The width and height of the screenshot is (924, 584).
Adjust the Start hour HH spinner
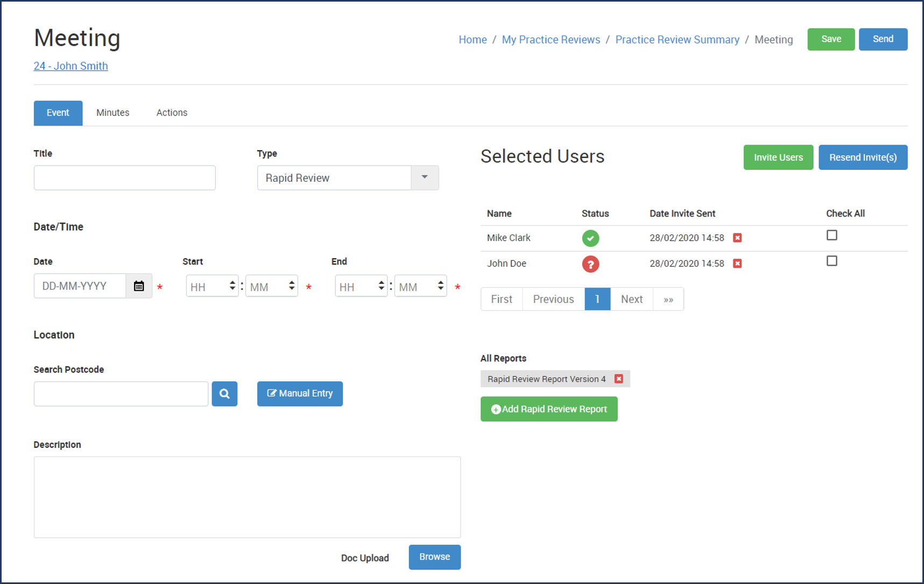click(x=232, y=286)
